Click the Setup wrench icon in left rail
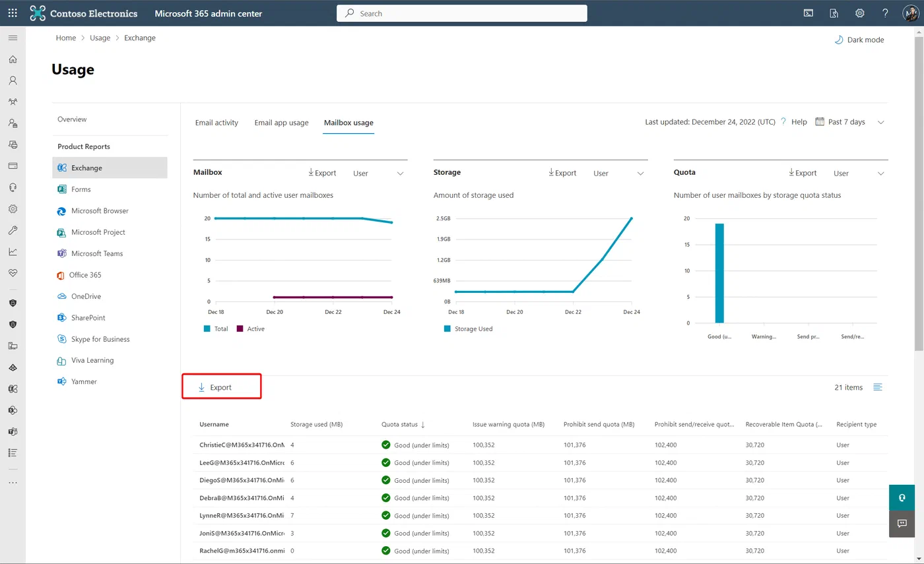 tap(13, 230)
